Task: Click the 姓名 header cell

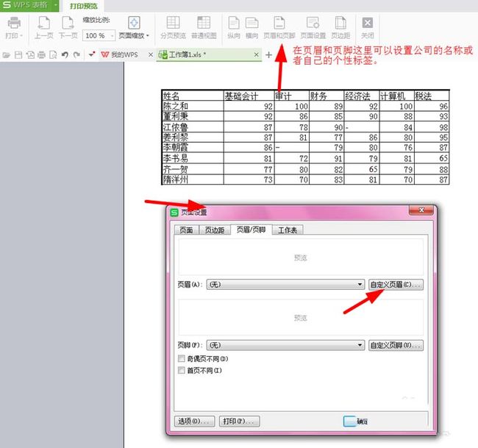Action: pos(193,96)
